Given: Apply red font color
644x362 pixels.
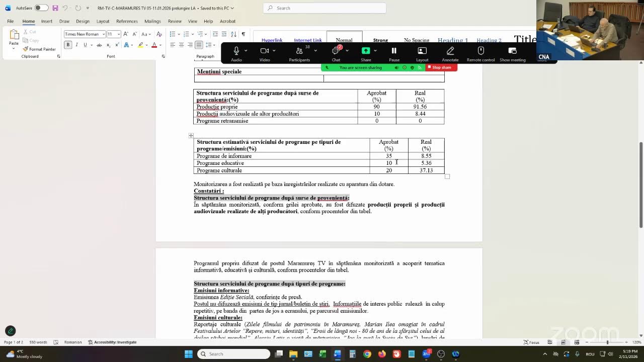Looking at the screenshot, I should click(154, 45).
